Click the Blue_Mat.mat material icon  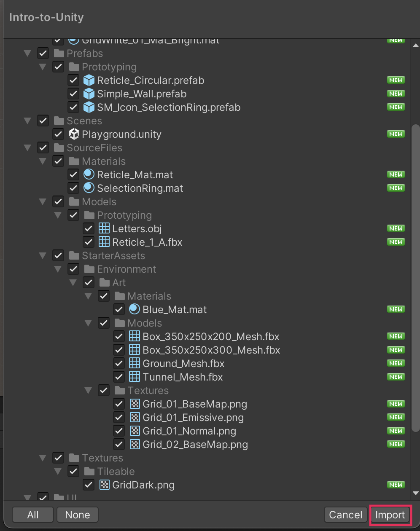click(134, 309)
